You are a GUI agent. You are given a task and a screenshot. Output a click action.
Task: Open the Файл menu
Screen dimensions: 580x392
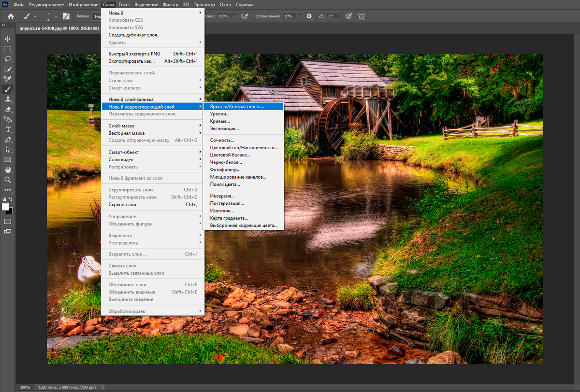(19, 4)
